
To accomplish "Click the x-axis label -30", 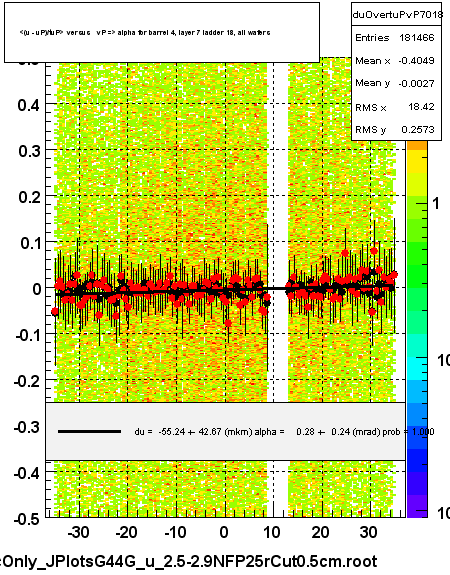I will 78,532.
